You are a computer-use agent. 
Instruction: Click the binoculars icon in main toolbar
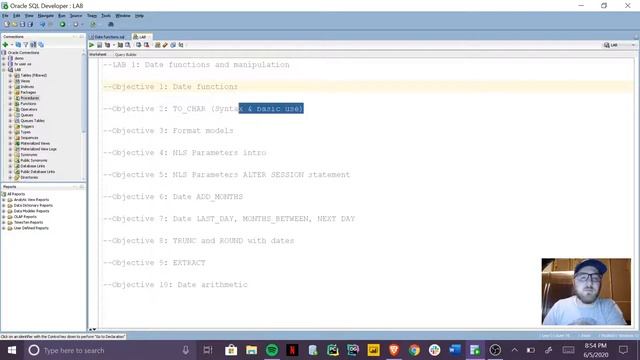pos(111,24)
